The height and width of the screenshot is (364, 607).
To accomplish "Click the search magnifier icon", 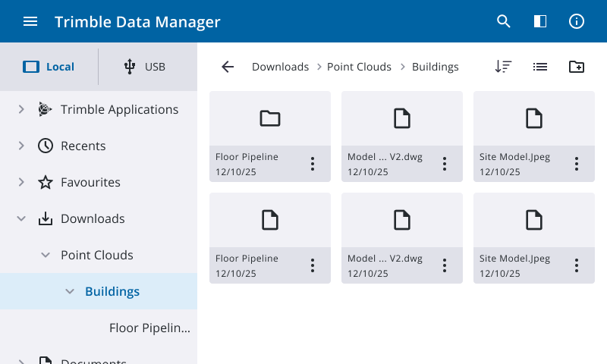I will tap(504, 21).
